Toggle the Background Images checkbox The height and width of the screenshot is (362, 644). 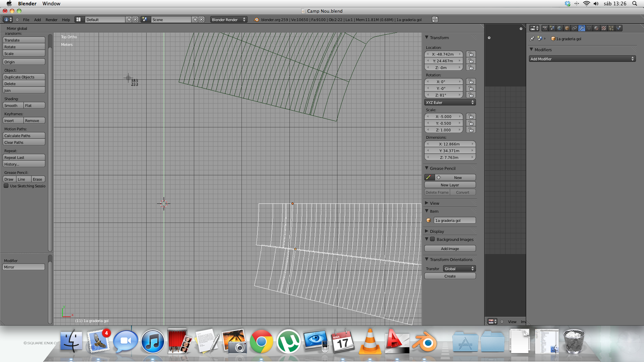pyautogui.click(x=432, y=239)
